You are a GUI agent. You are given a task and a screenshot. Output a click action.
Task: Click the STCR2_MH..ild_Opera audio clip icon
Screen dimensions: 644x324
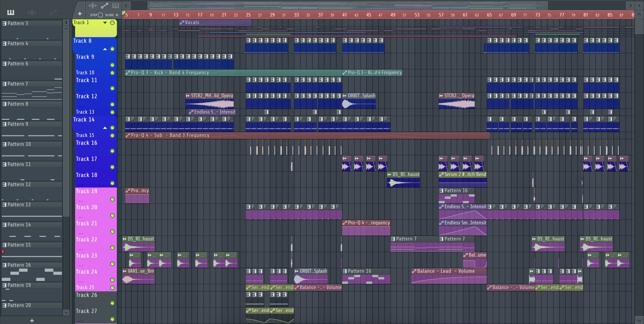pos(188,96)
